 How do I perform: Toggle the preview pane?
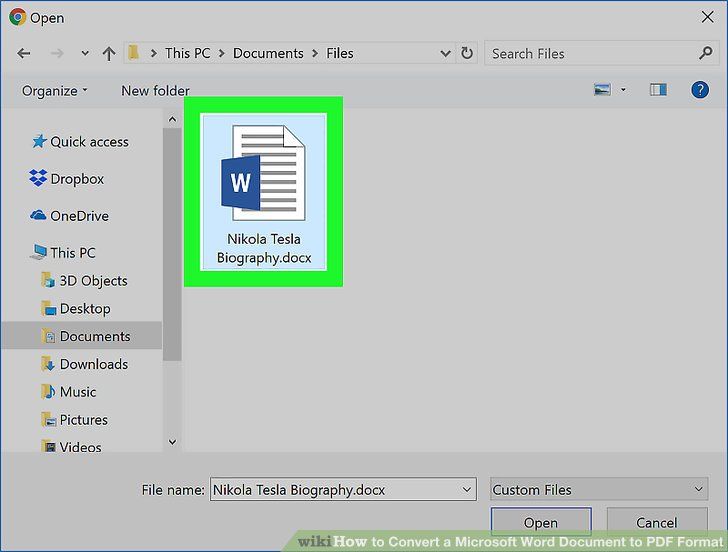[658, 90]
